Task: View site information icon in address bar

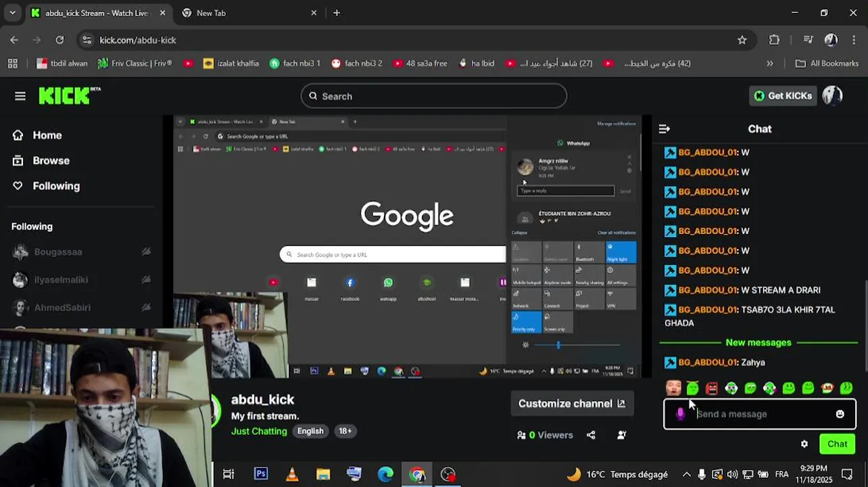Action: pos(87,40)
